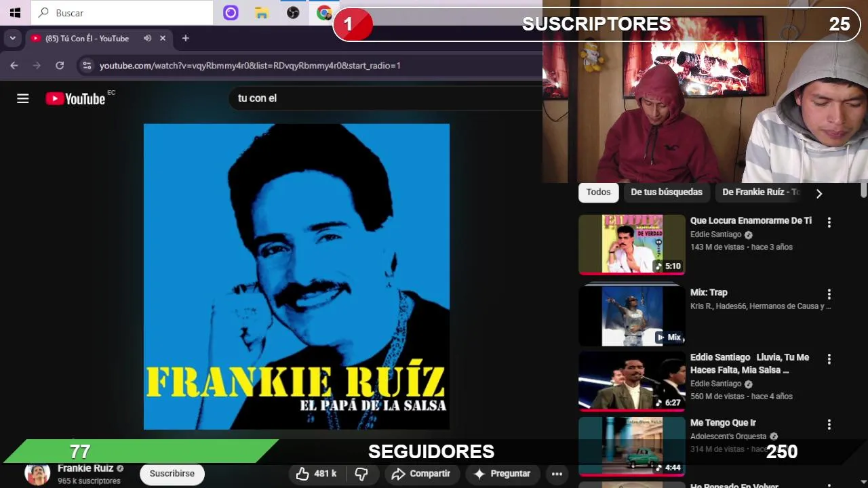The height and width of the screenshot is (488, 868).
Task: Open the Mix: Trap title
Action: point(709,293)
